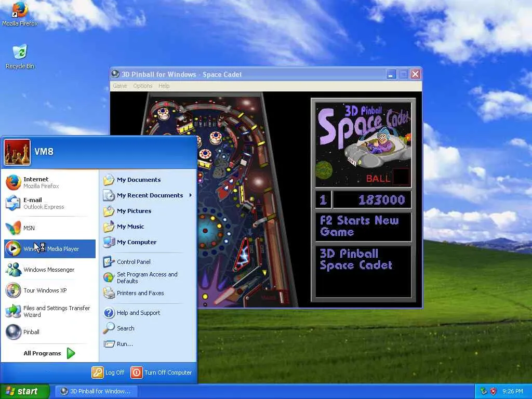Open My Documents folder

[148, 180]
